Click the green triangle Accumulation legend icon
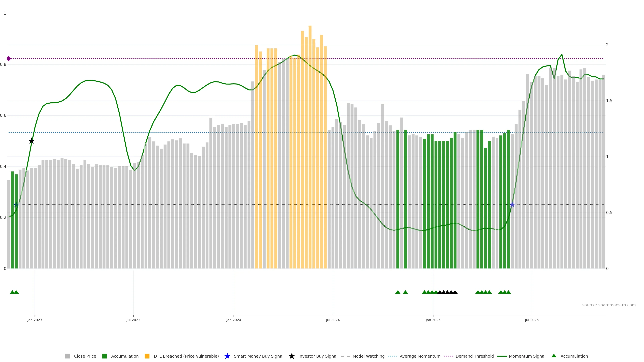Viewport: 644px width, 362px height. tap(554, 356)
